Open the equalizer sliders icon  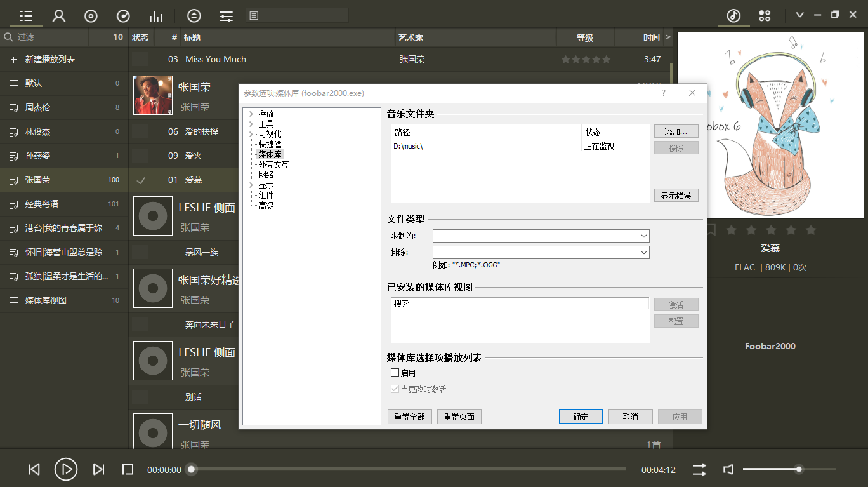227,16
